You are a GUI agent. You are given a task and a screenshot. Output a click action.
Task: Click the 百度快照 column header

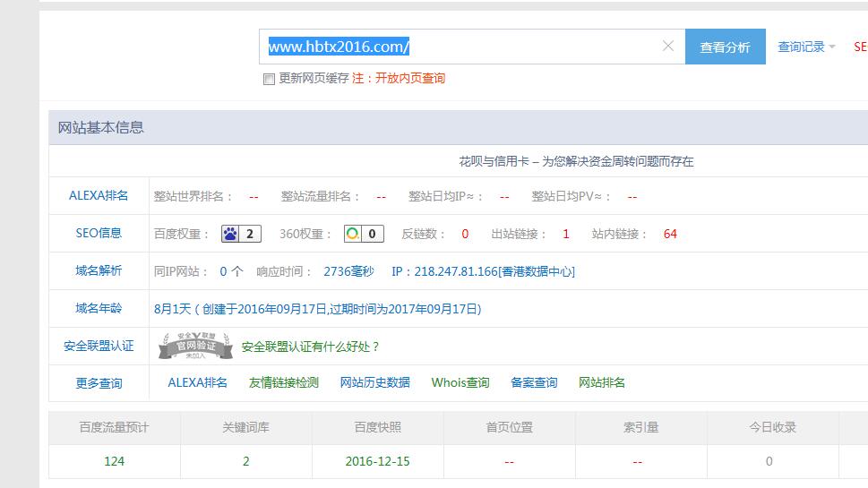377,428
